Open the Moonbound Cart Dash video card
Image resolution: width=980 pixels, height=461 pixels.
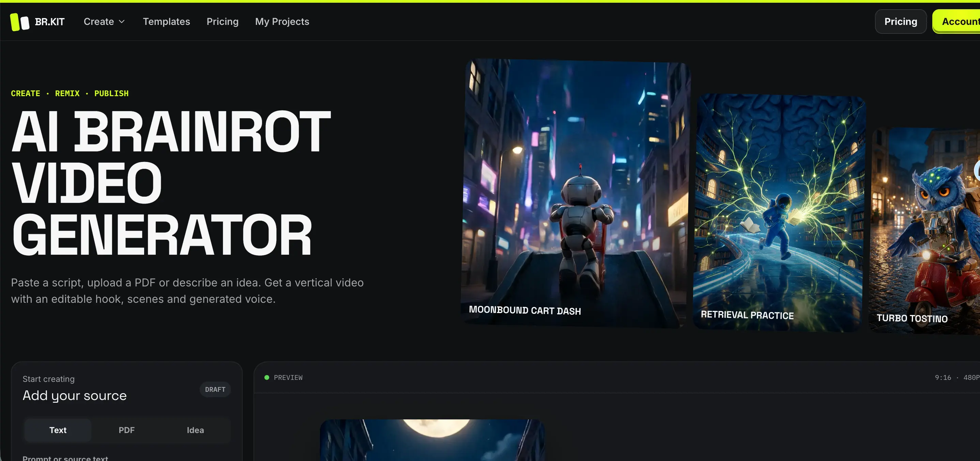coord(575,193)
